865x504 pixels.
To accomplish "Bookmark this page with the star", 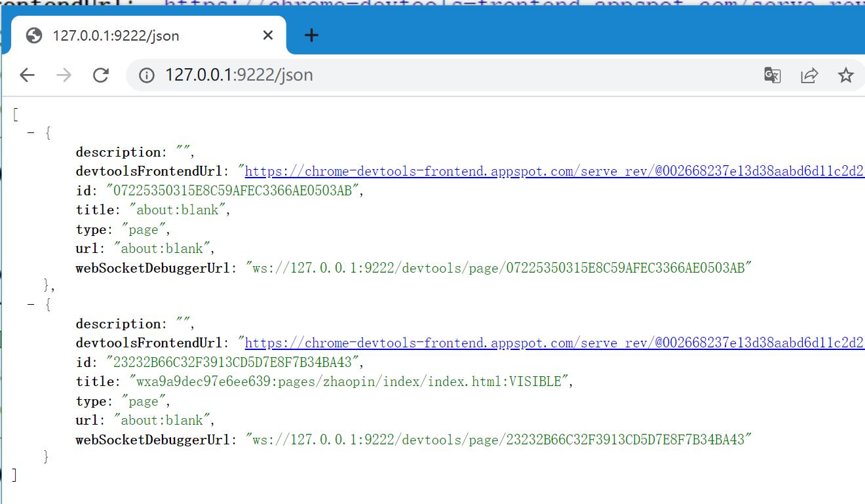I will 846,75.
